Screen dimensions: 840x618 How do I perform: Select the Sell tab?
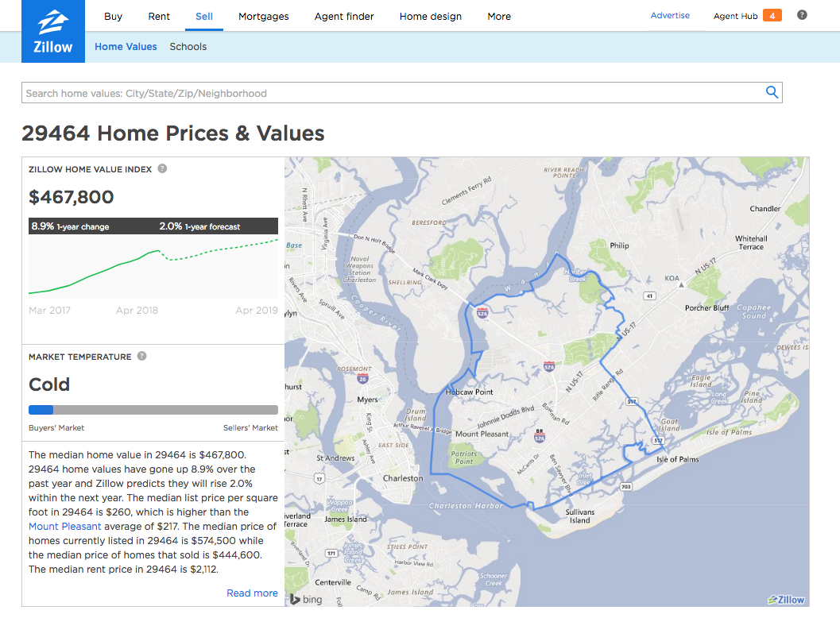point(204,16)
